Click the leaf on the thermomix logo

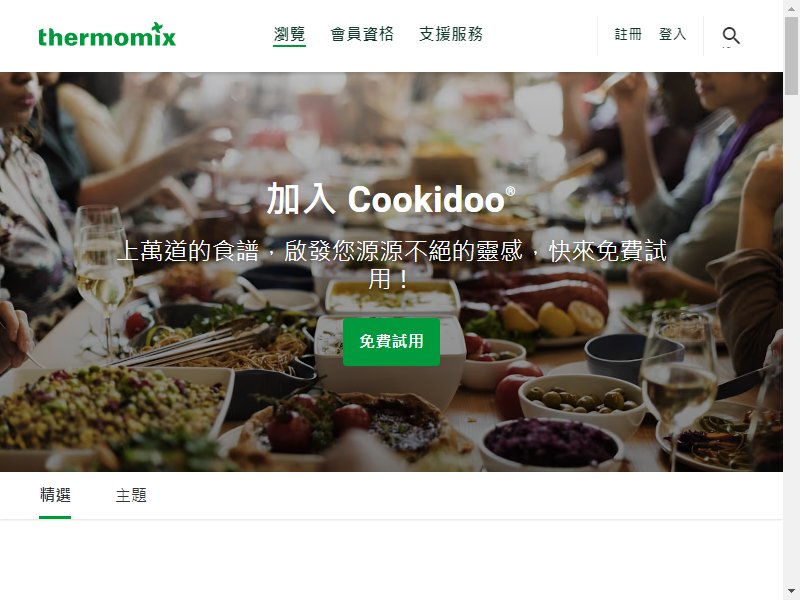tap(156, 27)
